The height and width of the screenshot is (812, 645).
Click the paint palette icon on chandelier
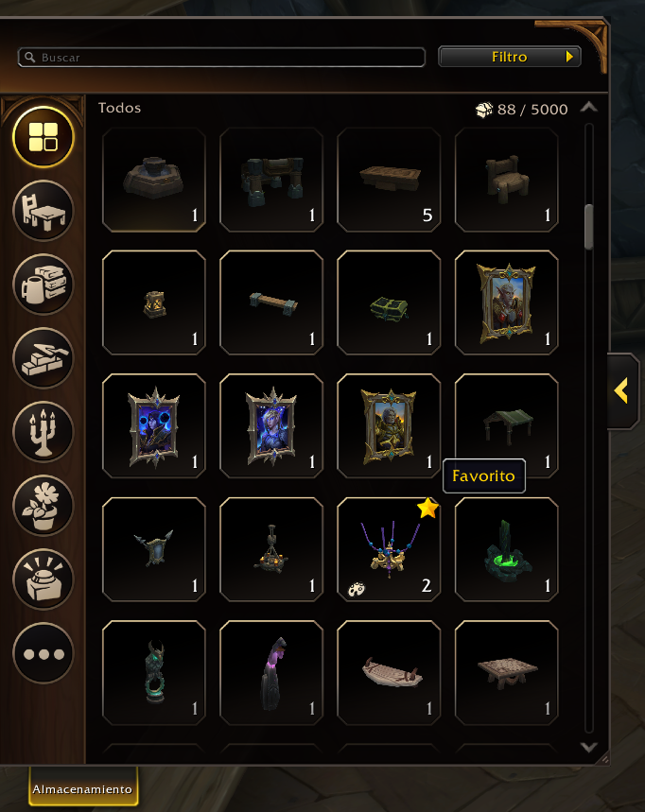357,589
